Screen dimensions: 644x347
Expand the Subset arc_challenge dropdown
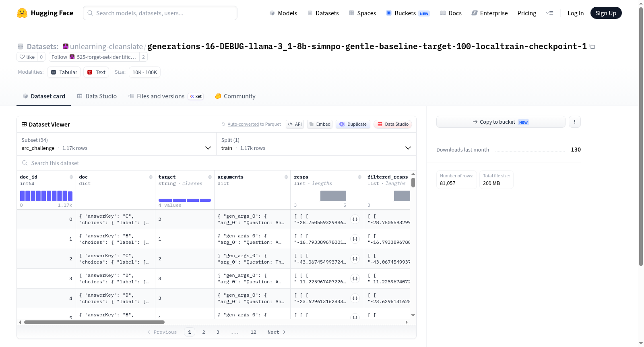(117, 144)
